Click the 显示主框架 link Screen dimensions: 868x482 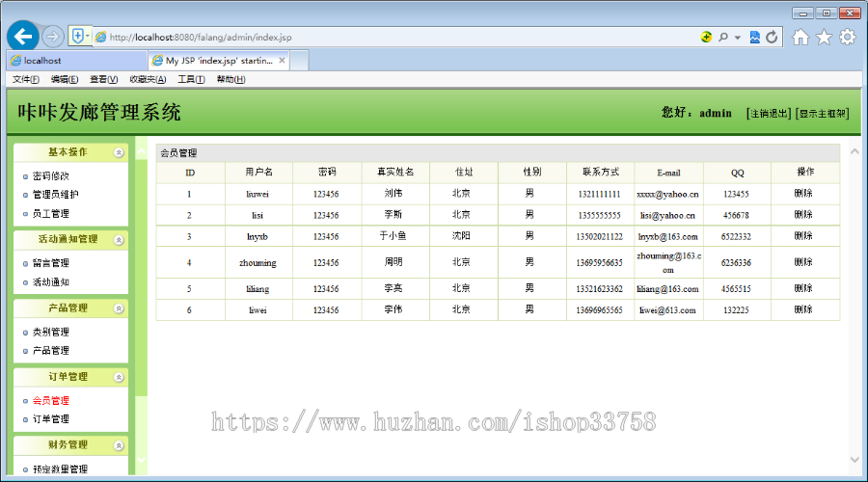pyautogui.click(x=822, y=114)
